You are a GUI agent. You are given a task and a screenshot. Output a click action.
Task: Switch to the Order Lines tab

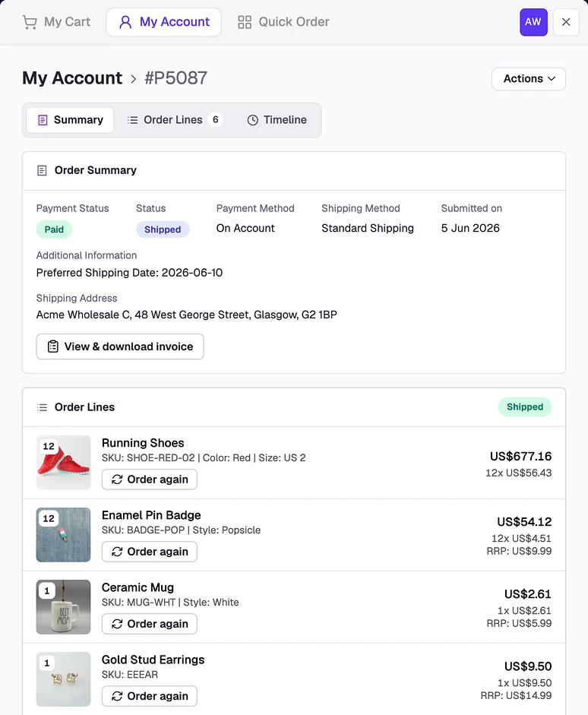(174, 120)
